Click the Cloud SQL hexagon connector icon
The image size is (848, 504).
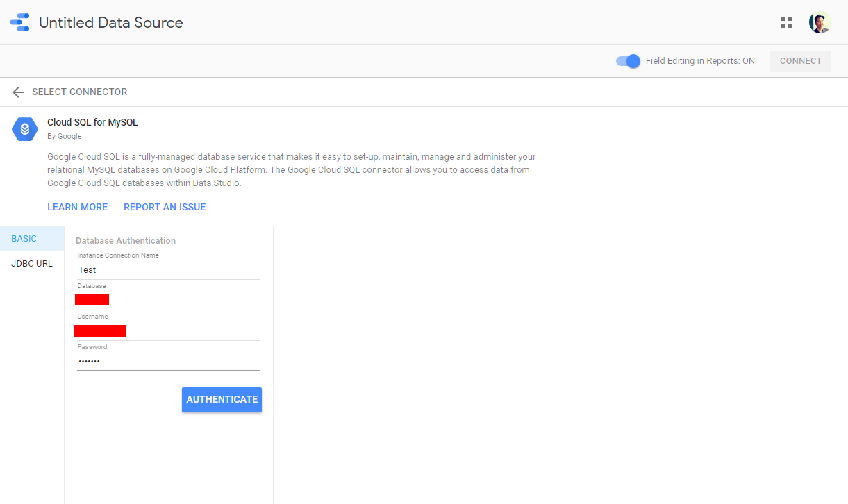25,129
